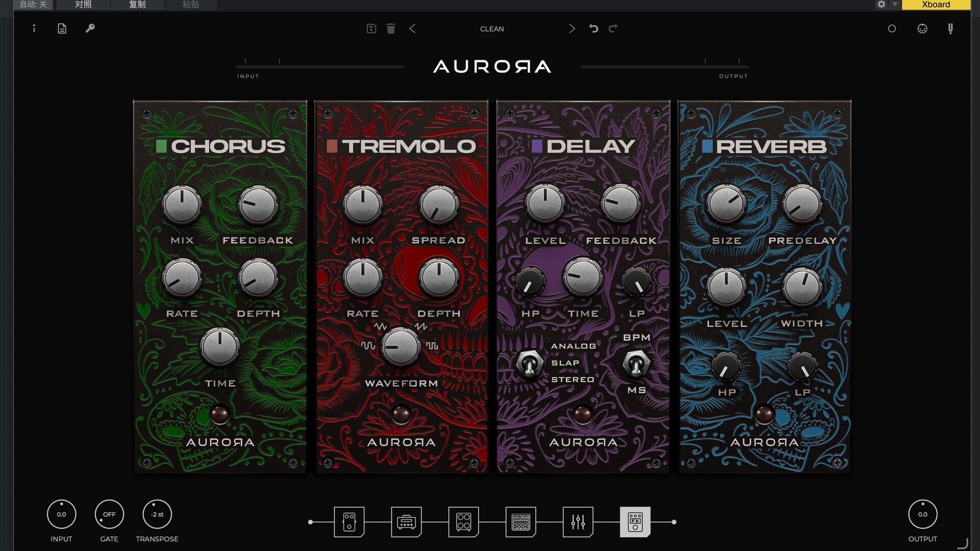Image resolution: width=980 pixels, height=551 pixels.
Task: Open the tuner fork icon
Action: click(x=950, y=29)
